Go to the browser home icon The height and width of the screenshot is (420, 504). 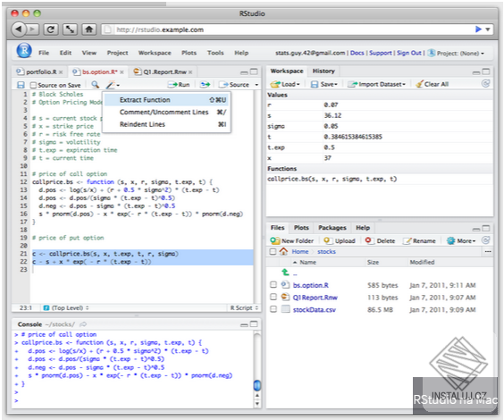(x=89, y=29)
